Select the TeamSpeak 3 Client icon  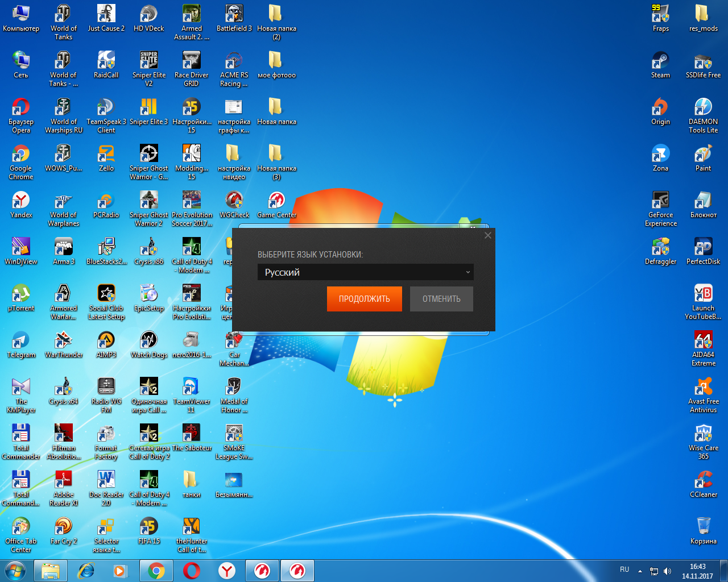(x=106, y=115)
